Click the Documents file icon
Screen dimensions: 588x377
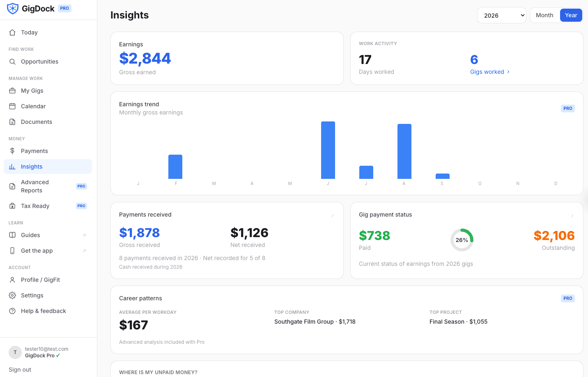click(12, 122)
